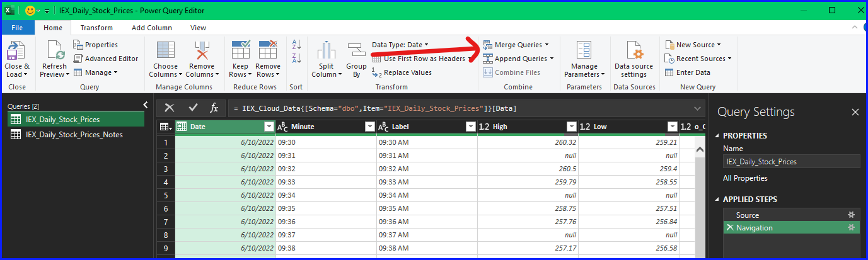The width and height of the screenshot is (868, 260).
Task: Click the fx function icon
Action: coord(214,108)
